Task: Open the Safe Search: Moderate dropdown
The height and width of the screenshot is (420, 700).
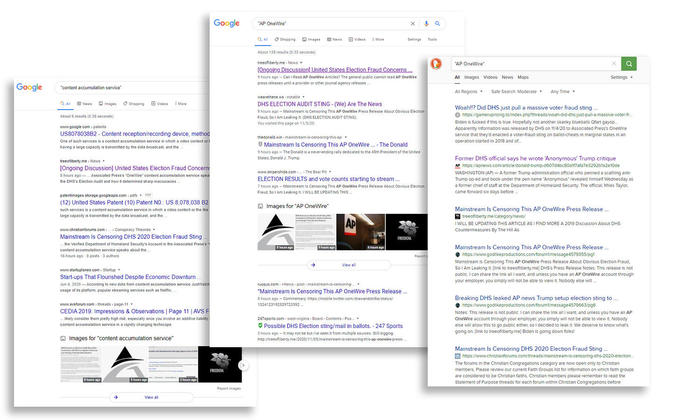Action: coord(516,91)
